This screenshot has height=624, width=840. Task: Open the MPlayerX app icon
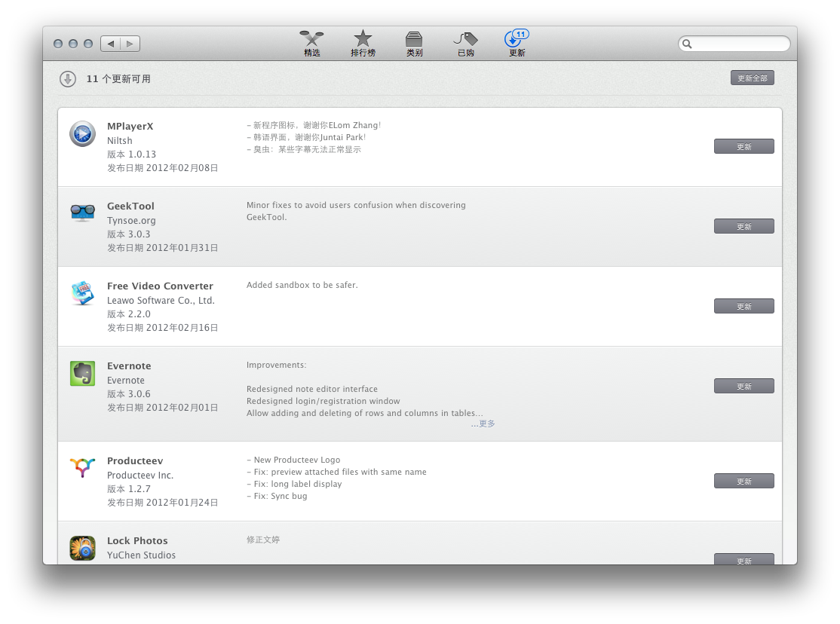pos(82,134)
